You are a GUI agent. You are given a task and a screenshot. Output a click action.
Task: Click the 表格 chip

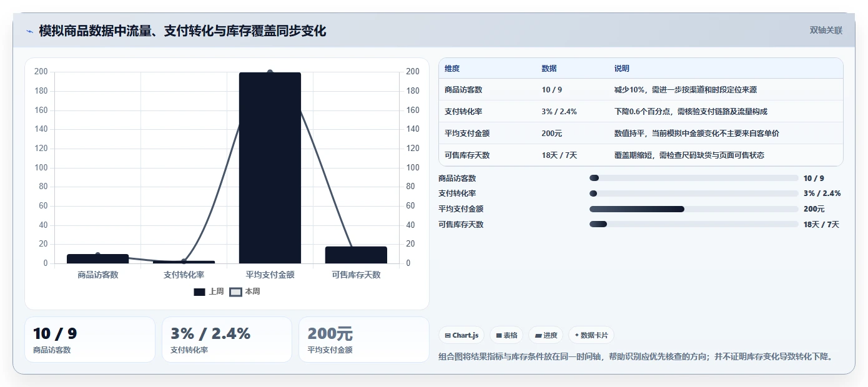[506, 335]
